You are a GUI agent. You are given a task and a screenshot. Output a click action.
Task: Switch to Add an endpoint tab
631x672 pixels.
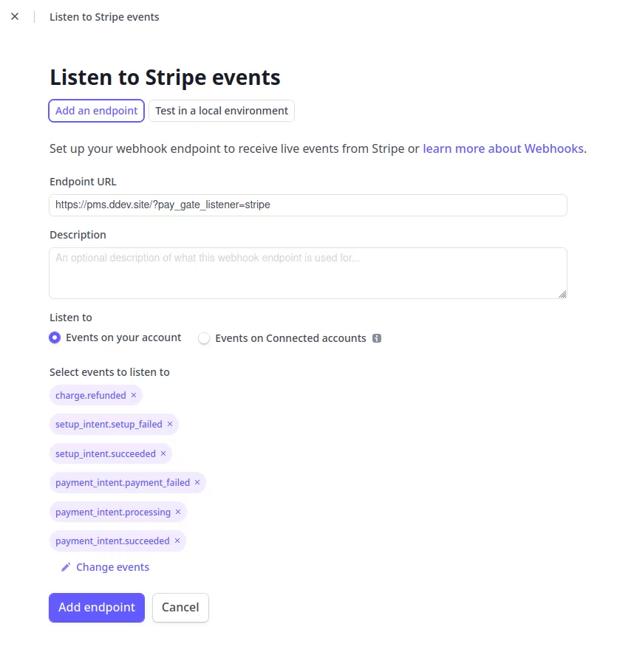pos(97,111)
